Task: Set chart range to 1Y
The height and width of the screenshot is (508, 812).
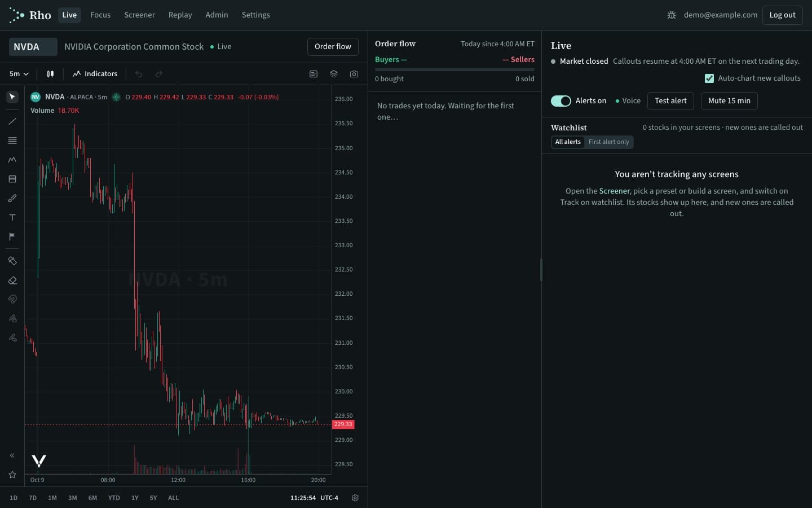Action: (x=135, y=498)
